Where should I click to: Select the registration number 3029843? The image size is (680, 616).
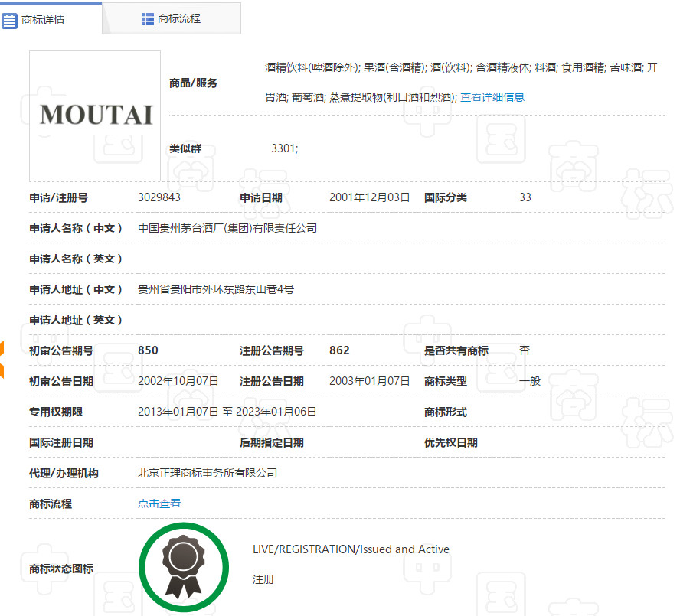point(159,197)
